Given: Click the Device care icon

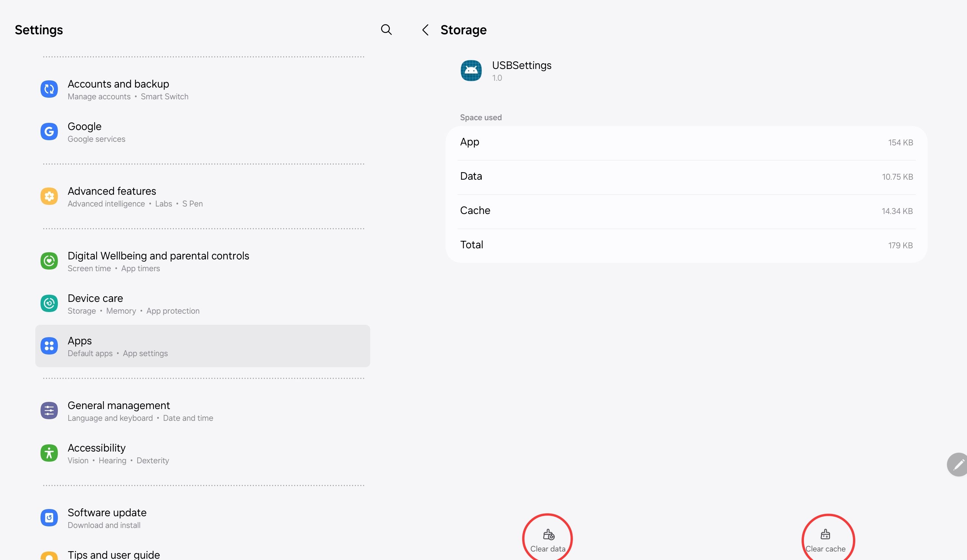Looking at the screenshot, I should 49,304.
